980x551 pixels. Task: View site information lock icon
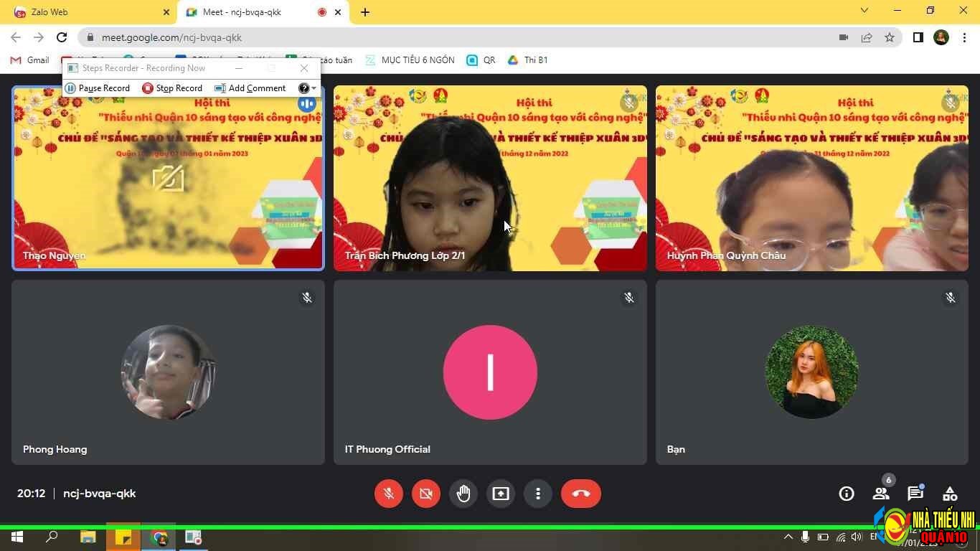coord(90,37)
